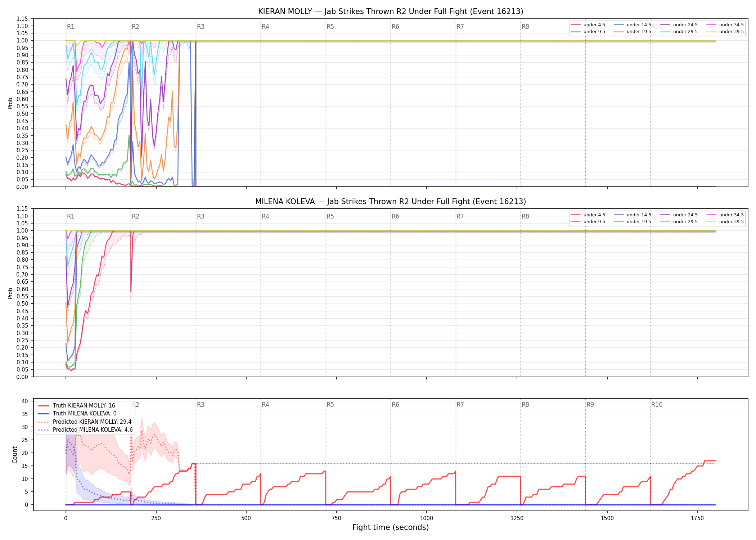Click the 1000 tick label on x-axis
This screenshot has width=756, height=540.
[427, 518]
